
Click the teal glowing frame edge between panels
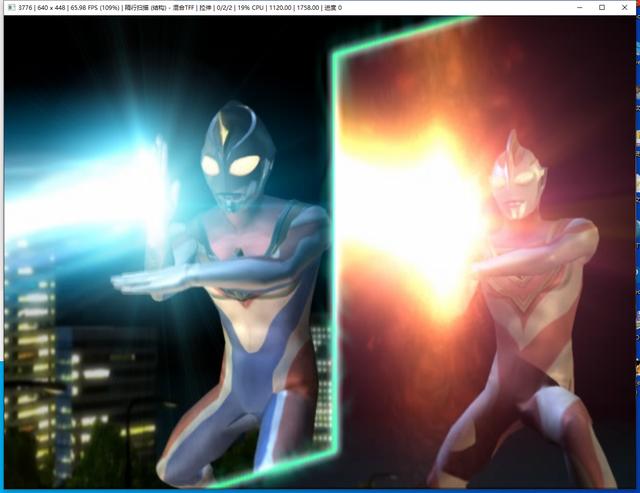[x=335, y=250]
